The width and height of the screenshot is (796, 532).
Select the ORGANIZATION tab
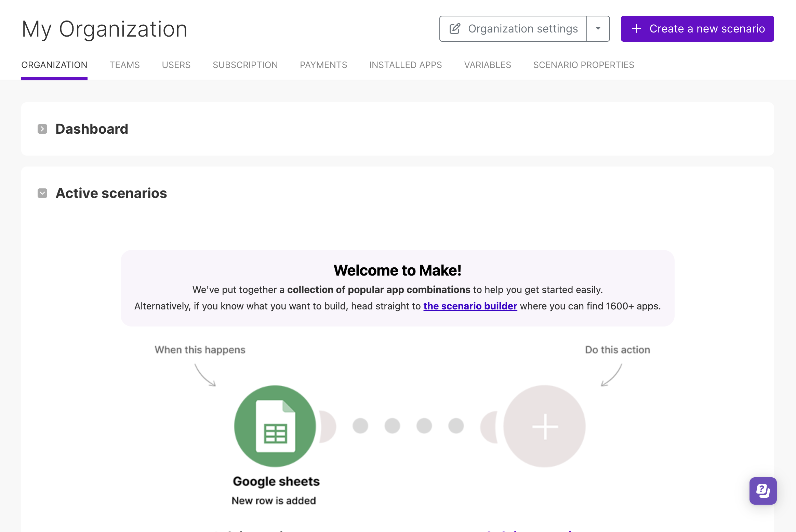54,65
